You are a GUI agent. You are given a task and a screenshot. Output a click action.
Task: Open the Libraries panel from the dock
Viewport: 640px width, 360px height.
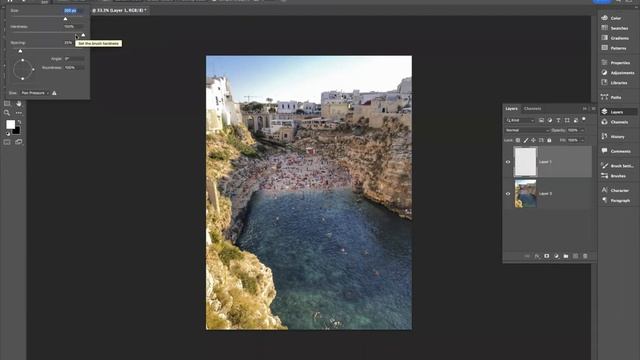point(614,83)
